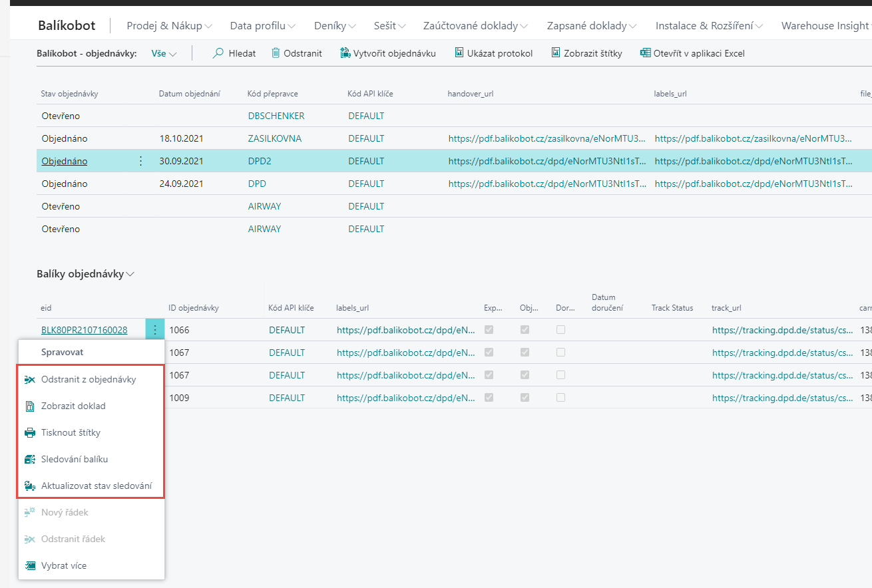Click the Ukázat protokol report icon
Viewport: 872px width, 588px height.
[x=459, y=53]
